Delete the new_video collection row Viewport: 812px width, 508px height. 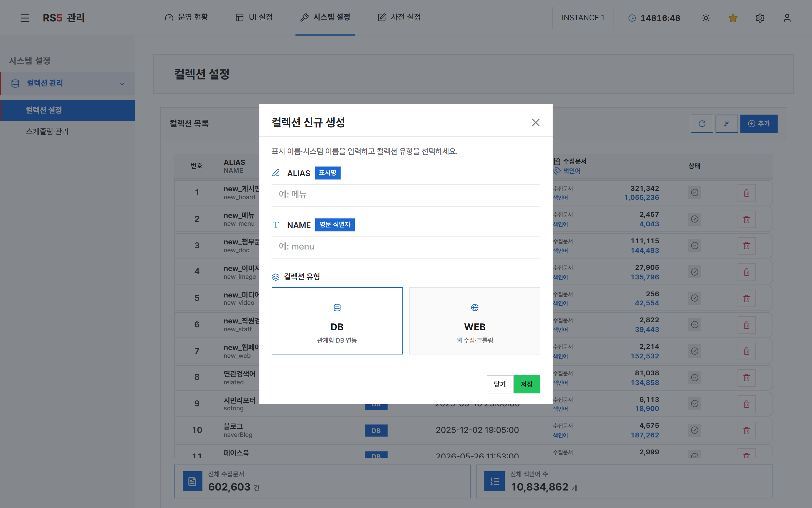pos(746,298)
